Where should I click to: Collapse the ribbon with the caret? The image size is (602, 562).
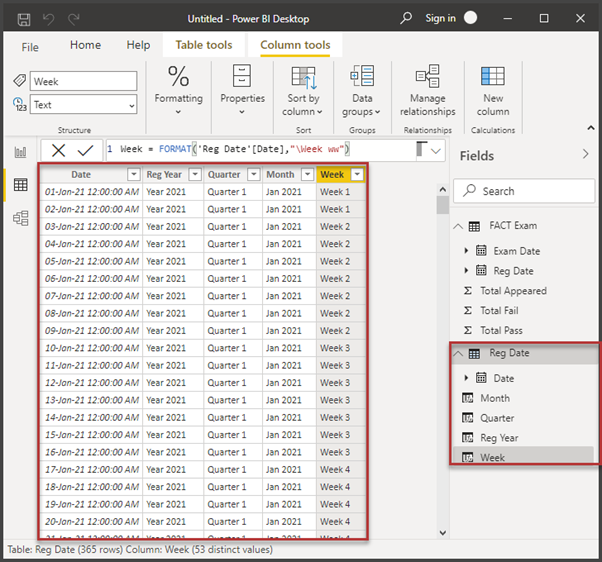coord(591,127)
